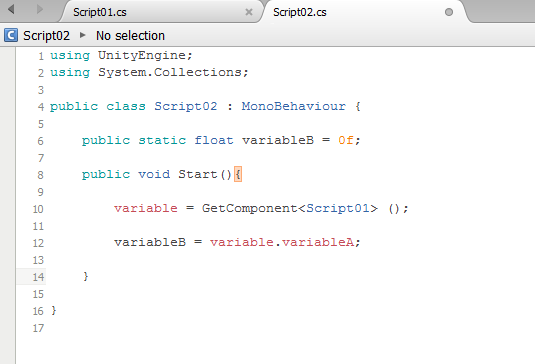Click the 0f value on line 6

coord(346,141)
